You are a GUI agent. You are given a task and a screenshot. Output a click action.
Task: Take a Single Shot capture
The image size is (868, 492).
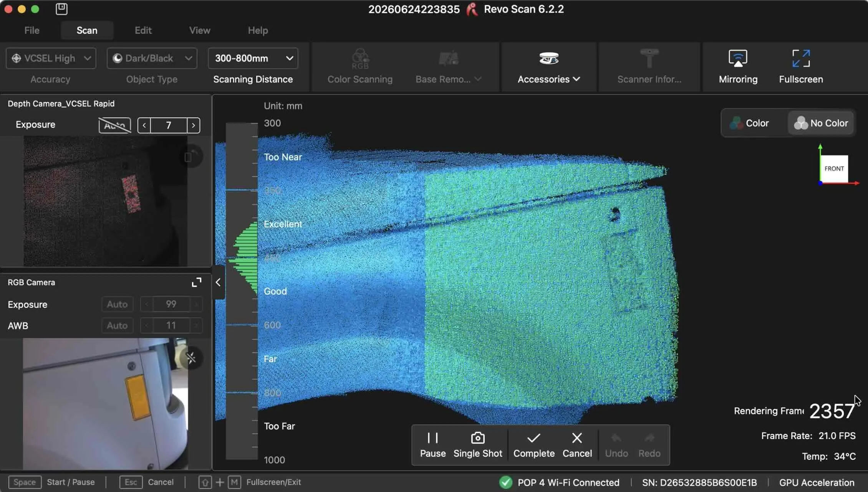(x=477, y=445)
